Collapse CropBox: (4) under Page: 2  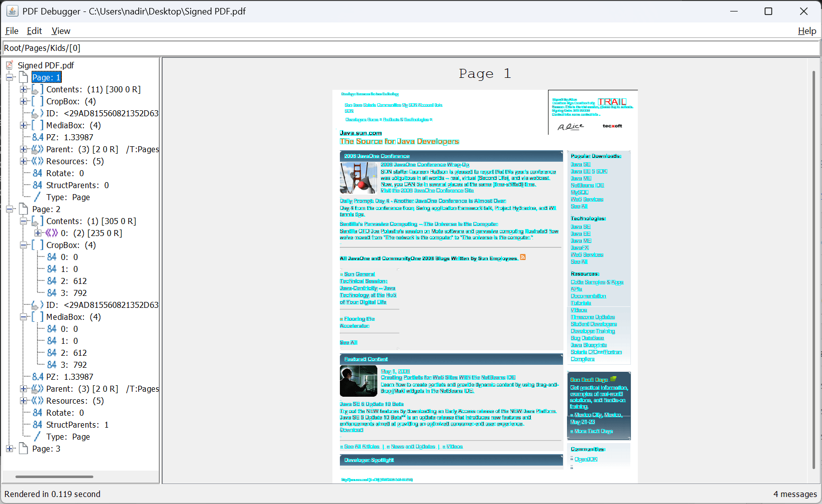(23, 245)
